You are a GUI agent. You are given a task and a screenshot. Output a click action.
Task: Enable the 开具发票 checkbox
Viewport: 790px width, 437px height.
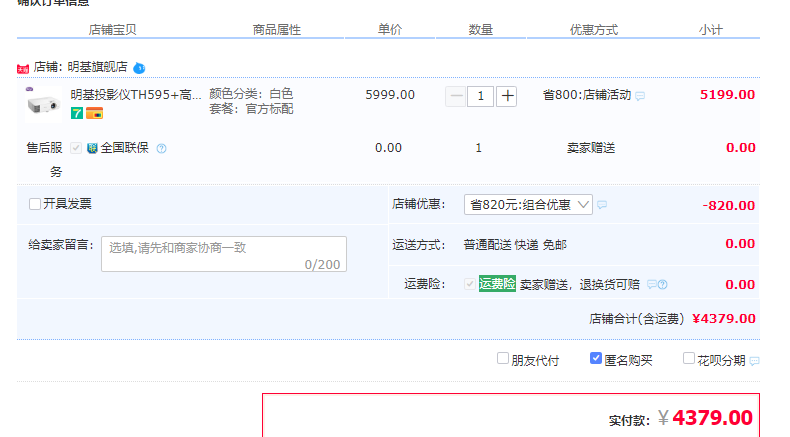(34, 204)
